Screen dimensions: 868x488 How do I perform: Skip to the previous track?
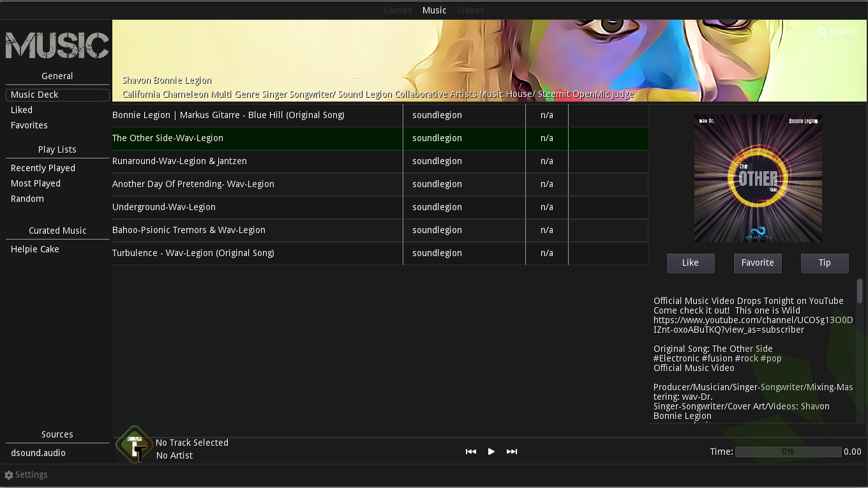point(471,452)
